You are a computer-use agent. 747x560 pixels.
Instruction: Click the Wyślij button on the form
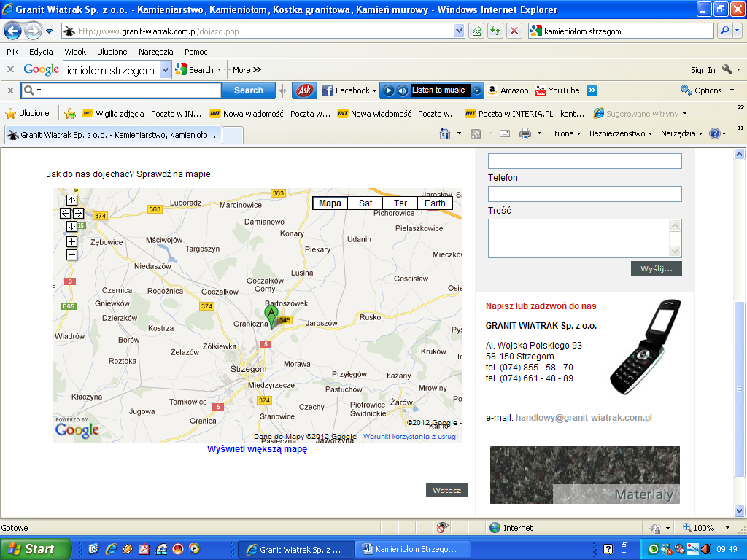pyautogui.click(x=657, y=268)
